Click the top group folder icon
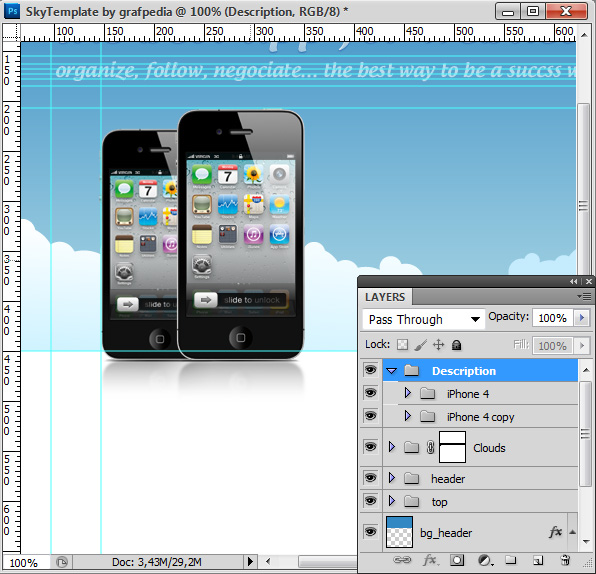This screenshot has height=574, width=596. [411, 501]
